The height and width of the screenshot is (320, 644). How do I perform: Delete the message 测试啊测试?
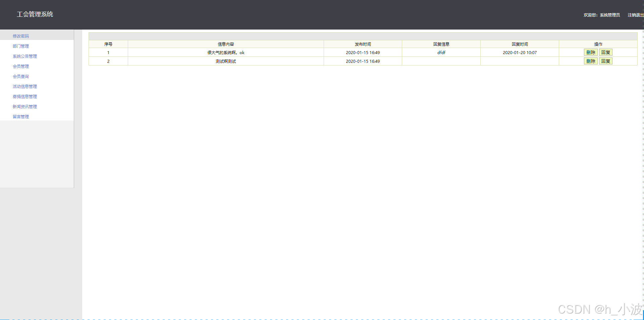click(x=591, y=61)
